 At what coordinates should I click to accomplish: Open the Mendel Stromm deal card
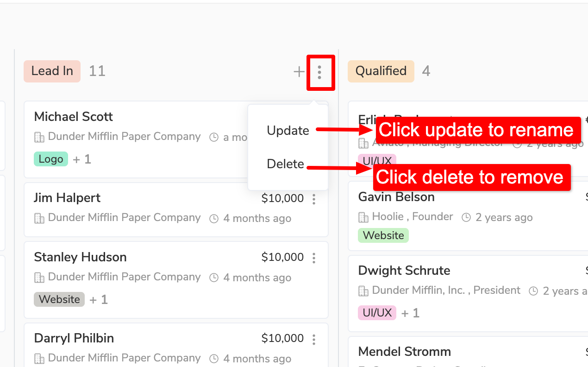click(x=404, y=352)
